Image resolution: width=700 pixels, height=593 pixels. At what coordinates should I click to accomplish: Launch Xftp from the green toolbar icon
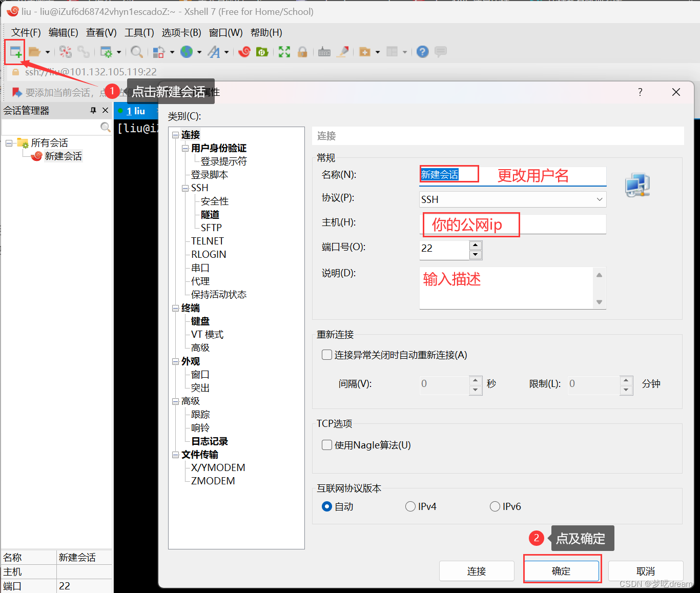click(x=262, y=52)
